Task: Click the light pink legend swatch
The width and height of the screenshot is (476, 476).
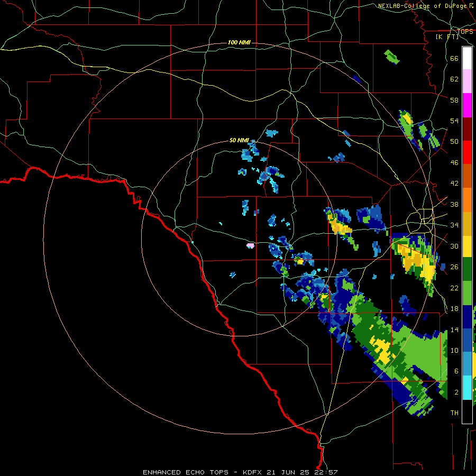Action: click(x=467, y=81)
